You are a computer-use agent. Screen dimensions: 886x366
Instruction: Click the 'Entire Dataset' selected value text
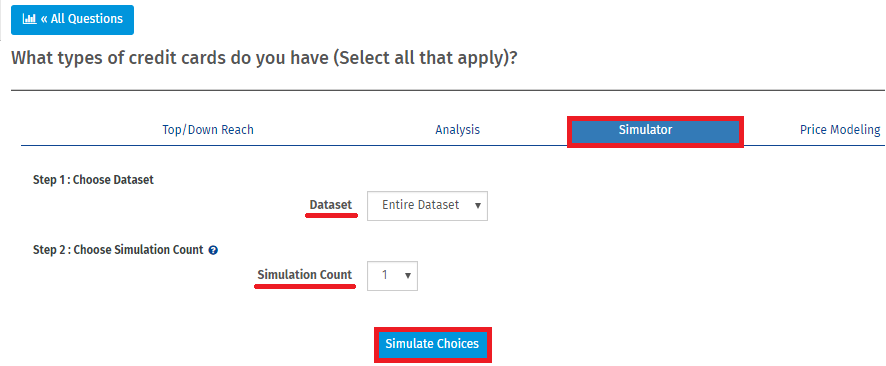pos(420,205)
